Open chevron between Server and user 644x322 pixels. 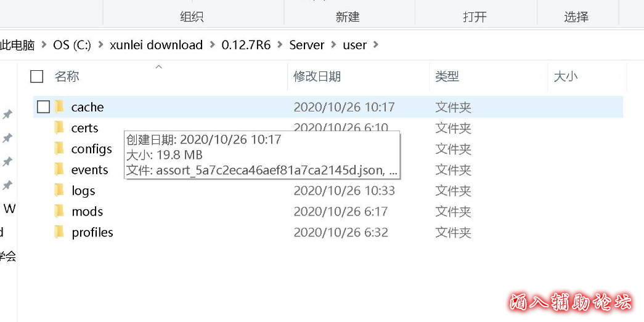(334, 45)
